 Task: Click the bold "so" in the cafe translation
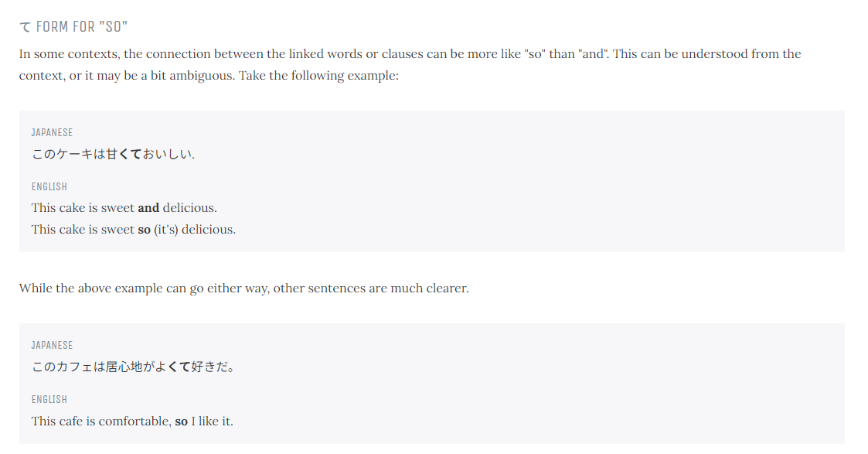181,422
